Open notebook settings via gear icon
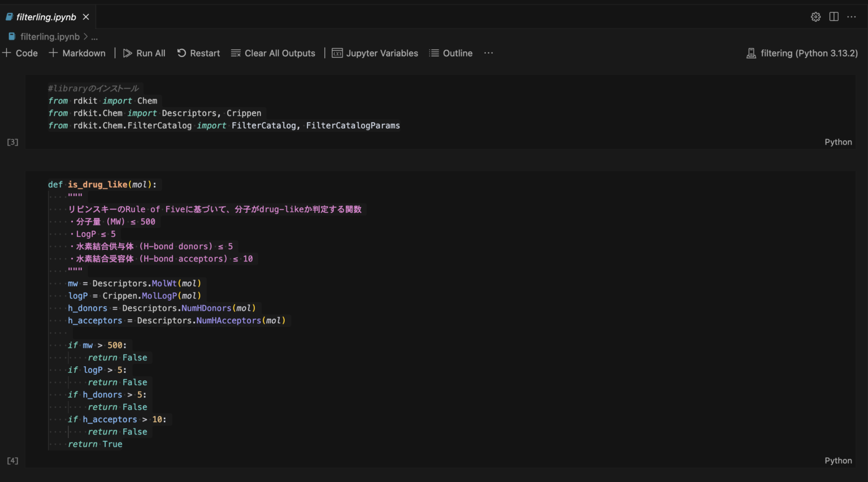The image size is (868, 482). 815,16
